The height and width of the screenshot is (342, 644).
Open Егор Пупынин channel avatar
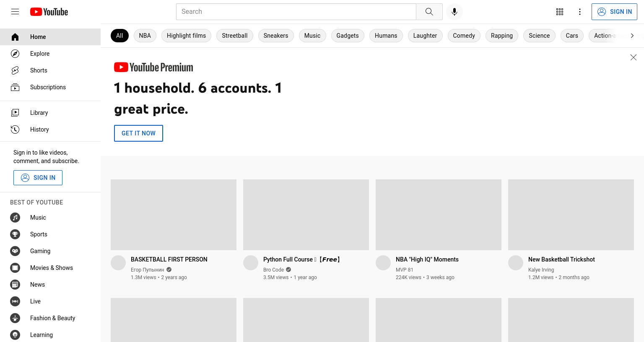pos(118,263)
